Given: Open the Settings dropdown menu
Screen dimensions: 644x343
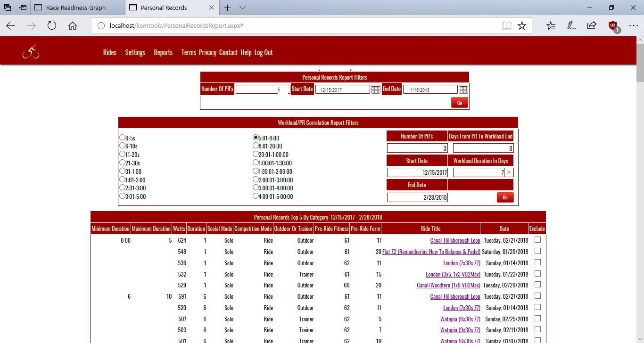Looking at the screenshot, I should [138, 53].
